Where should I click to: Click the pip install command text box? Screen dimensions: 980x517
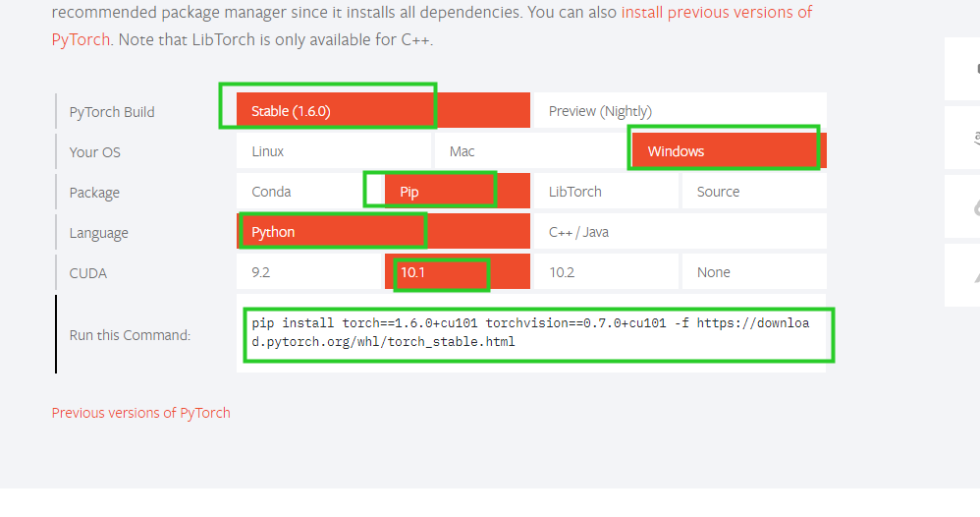531,333
